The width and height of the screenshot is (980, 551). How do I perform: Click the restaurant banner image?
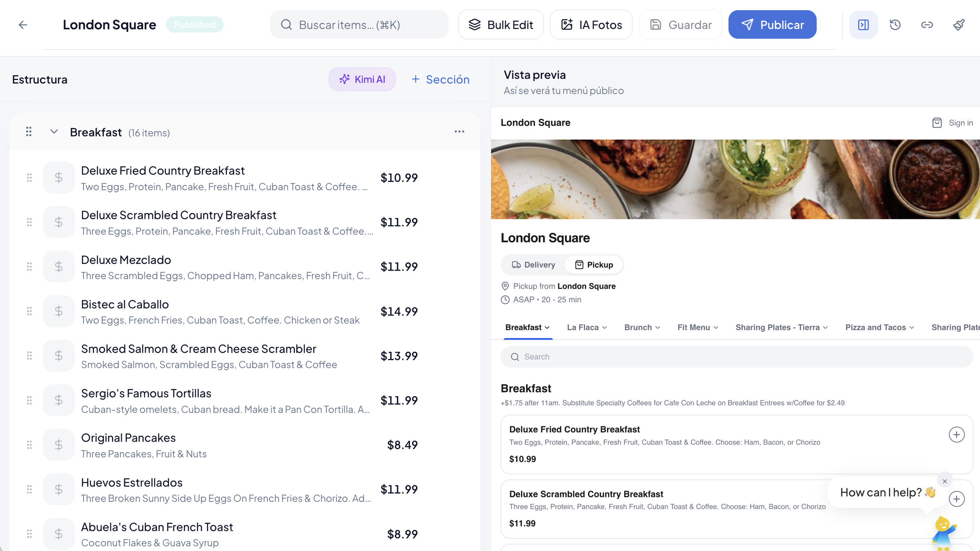click(735, 179)
